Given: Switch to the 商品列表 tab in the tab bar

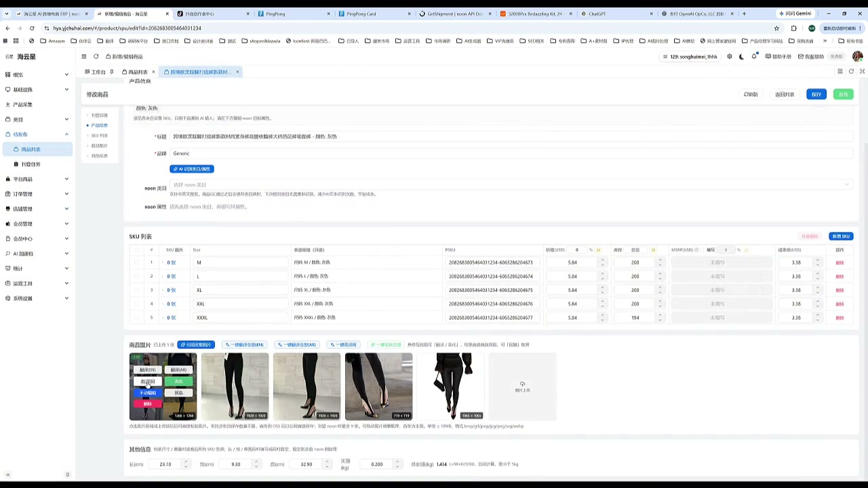Looking at the screenshot, I should 138,72.
